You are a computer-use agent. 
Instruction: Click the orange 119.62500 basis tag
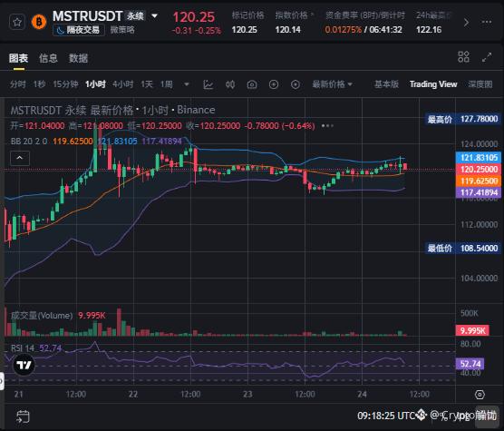479,181
